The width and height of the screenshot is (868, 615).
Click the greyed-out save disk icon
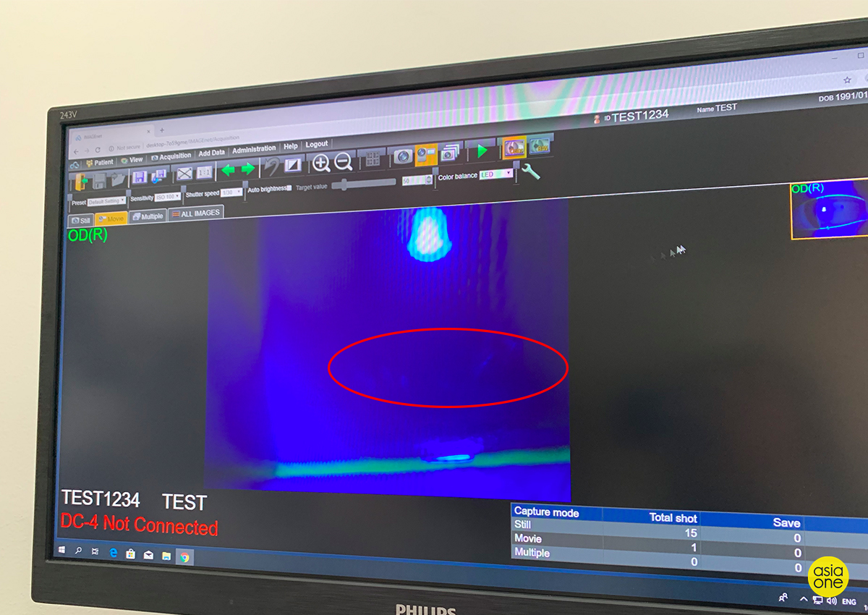(99, 181)
